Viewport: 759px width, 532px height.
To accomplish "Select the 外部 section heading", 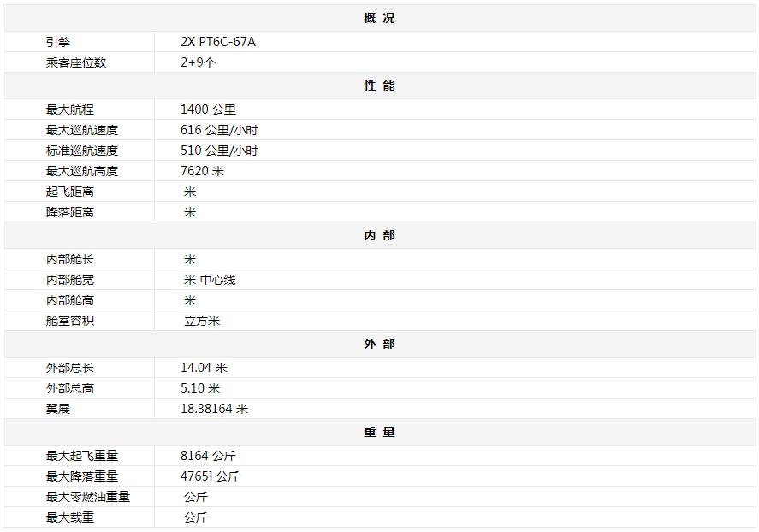I will 379,344.
